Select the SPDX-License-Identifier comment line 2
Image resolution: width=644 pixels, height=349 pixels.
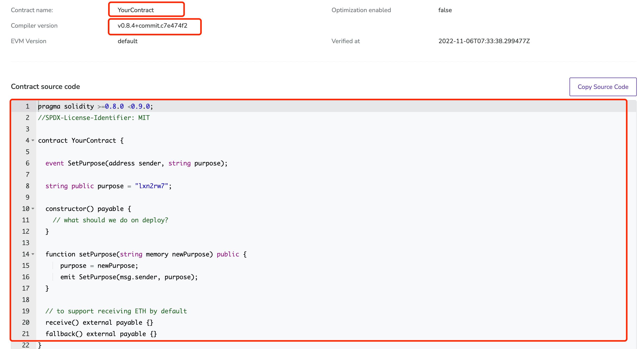click(x=94, y=117)
